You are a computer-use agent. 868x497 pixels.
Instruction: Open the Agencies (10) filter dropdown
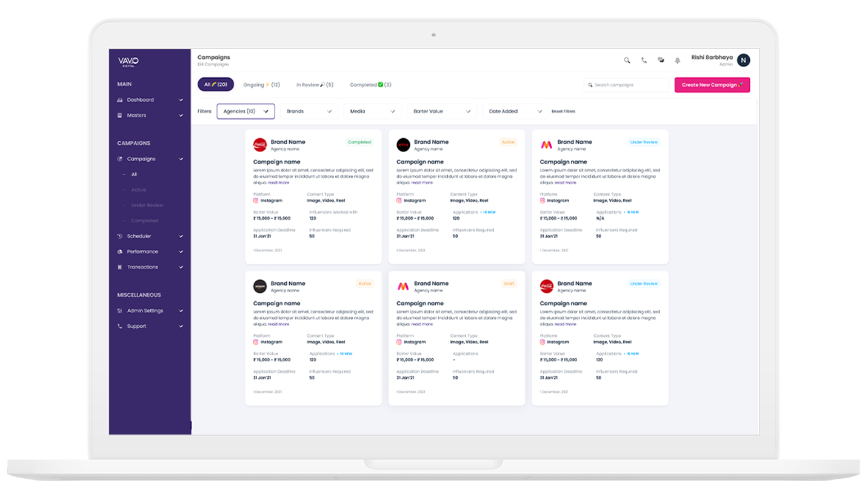pyautogui.click(x=245, y=112)
